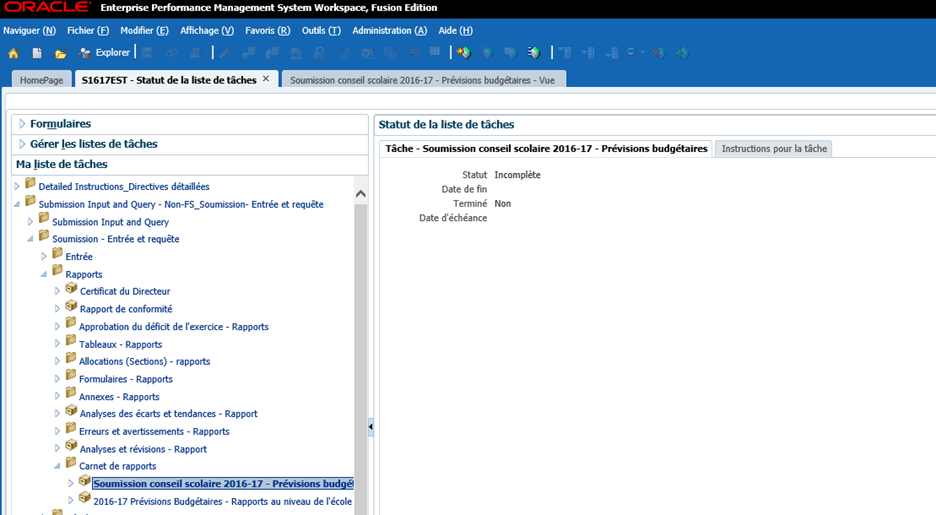This screenshot has height=515, width=936.
Task: Click the folder icon next to Carnet de rapports
Action: [71, 465]
